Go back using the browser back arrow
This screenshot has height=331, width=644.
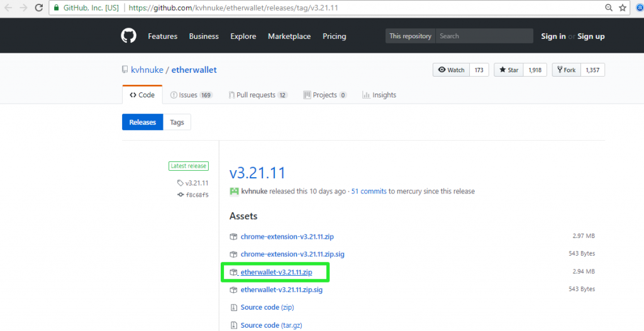(8, 8)
